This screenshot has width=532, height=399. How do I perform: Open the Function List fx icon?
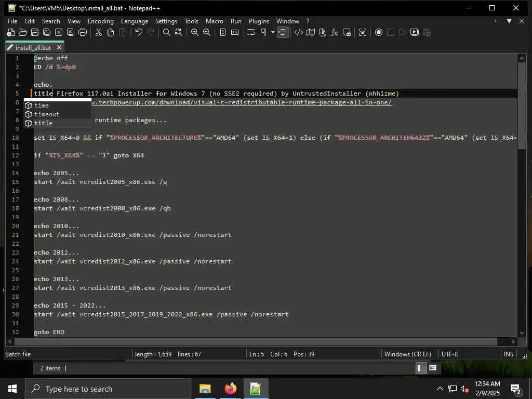click(335, 32)
